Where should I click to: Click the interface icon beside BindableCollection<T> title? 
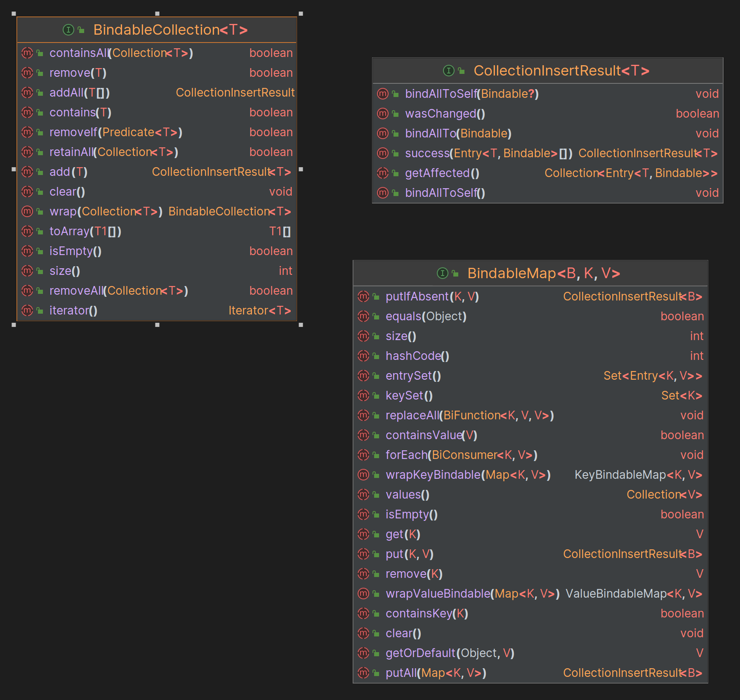point(68,30)
